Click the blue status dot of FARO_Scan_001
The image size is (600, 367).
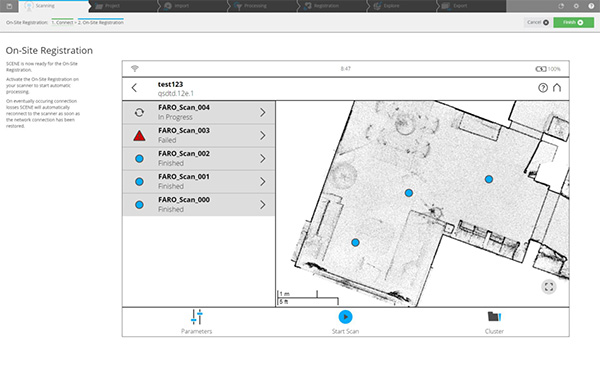pyautogui.click(x=139, y=181)
